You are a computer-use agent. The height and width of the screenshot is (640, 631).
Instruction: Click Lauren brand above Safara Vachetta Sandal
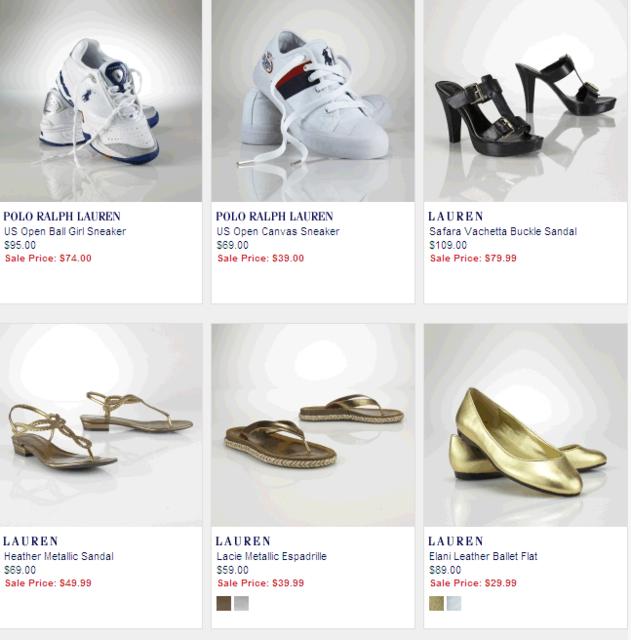tap(455, 216)
